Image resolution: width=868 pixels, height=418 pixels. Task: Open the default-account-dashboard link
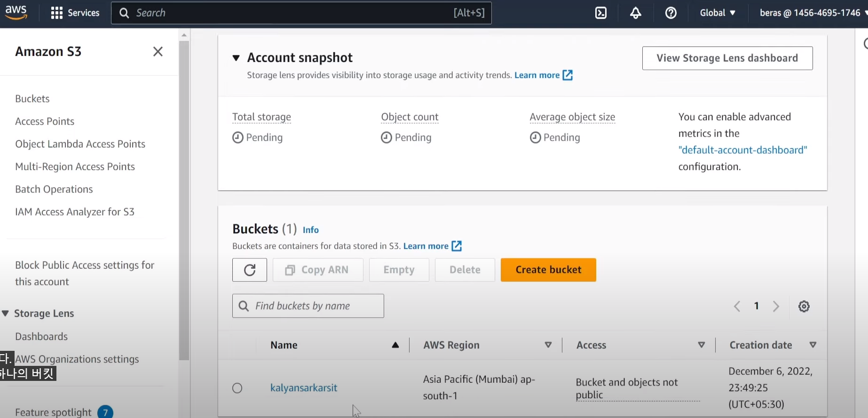(743, 150)
